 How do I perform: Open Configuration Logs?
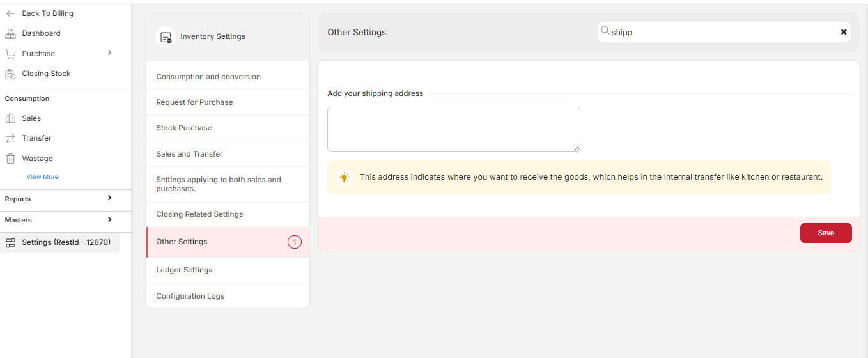pos(190,296)
